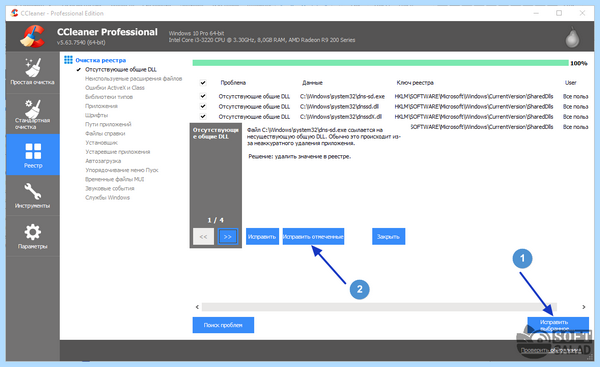600x367 pixels.
Task: Enable Приложения registry option
Action: (x=101, y=106)
